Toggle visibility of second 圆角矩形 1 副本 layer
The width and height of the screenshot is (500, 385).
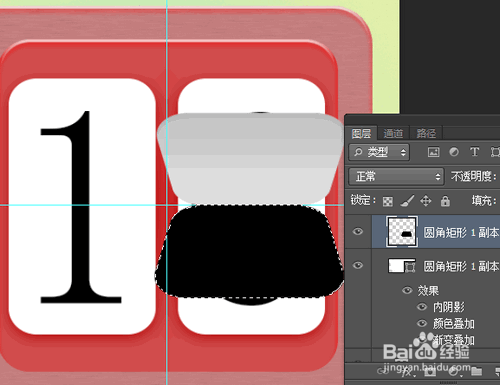click(x=358, y=265)
